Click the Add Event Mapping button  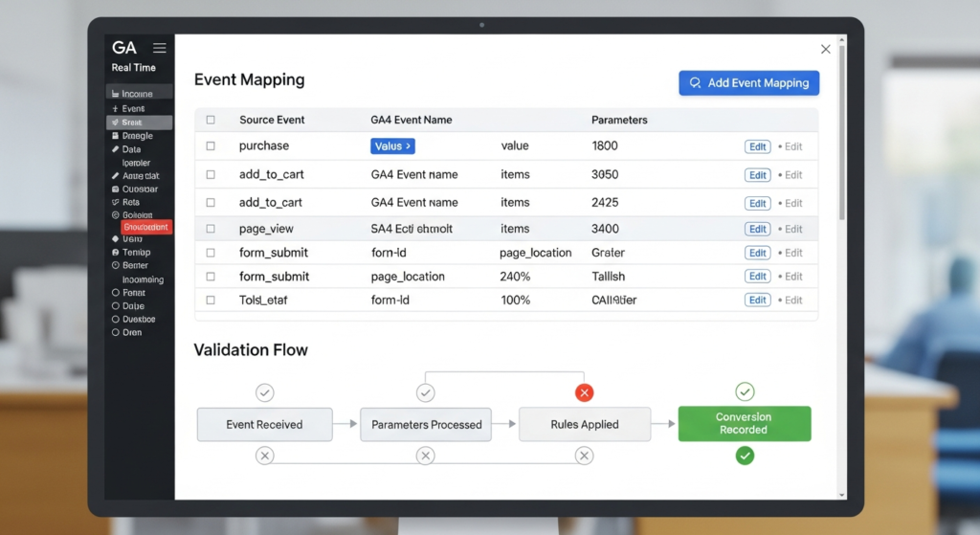(x=748, y=83)
